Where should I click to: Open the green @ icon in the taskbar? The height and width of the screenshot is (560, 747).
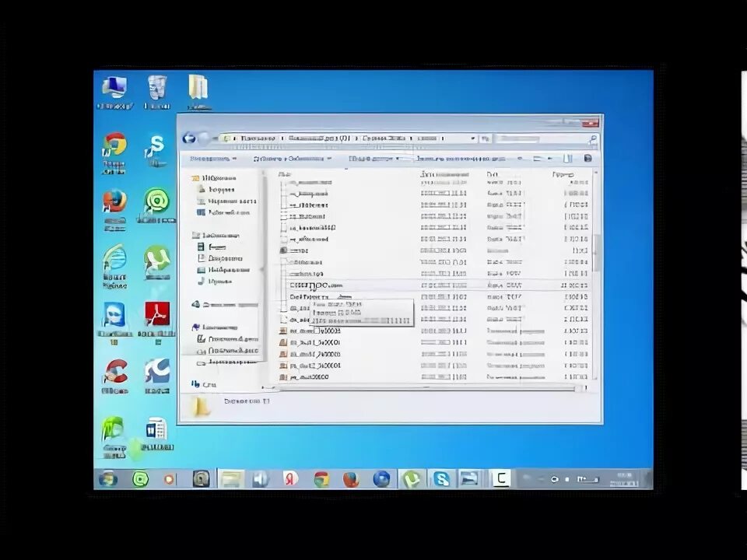coord(140,478)
